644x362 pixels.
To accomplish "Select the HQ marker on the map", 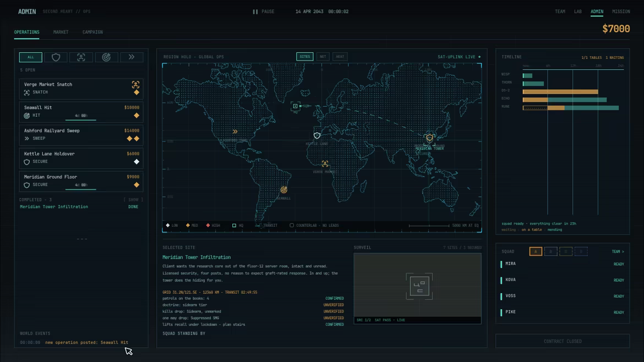I will (x=295, y=106).
